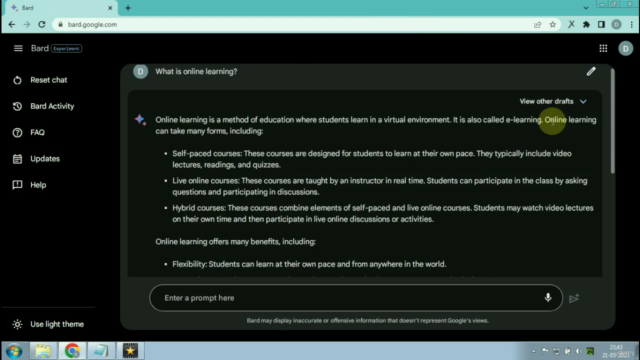Screen dimensions: 640x360
Task: Click the site lock icon
Action: pyautogui.click(x=60, y=24)
